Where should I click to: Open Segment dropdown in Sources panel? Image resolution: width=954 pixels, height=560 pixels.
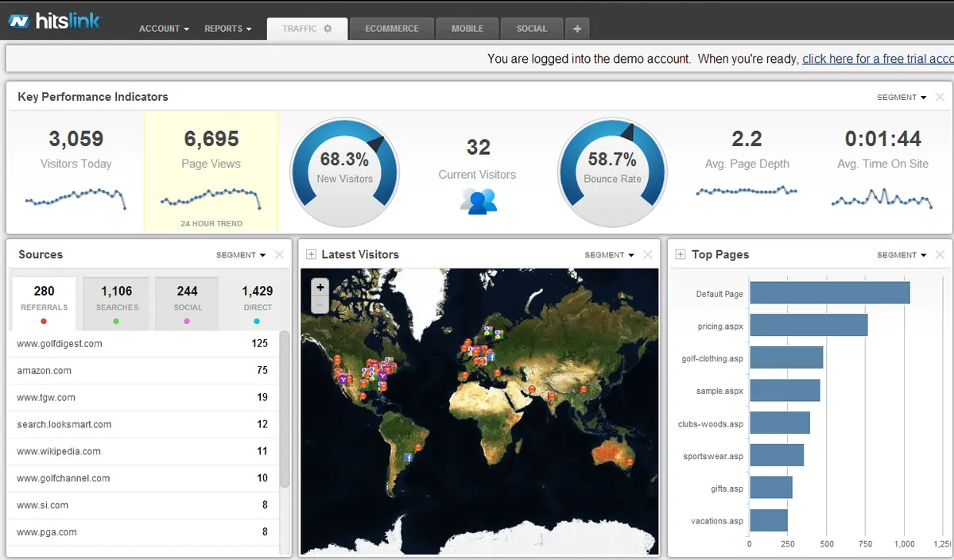(x=241, y=255)
